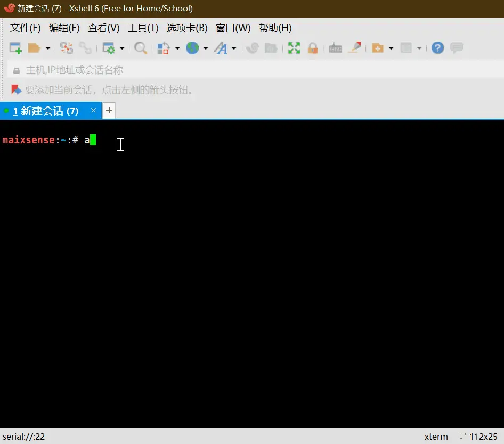Open the 工具(T) menu

[x=143, y=28]
